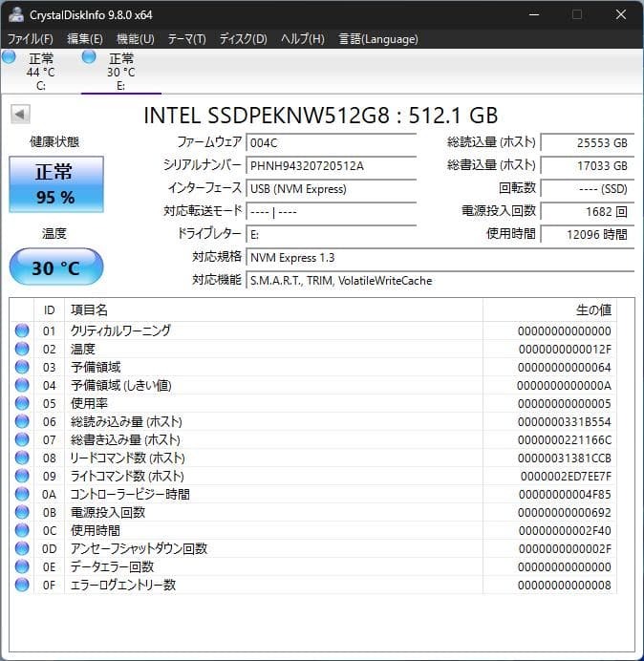
Task: Click the status circle for 予備領域 (しきい値)
Action: (22, 385)
